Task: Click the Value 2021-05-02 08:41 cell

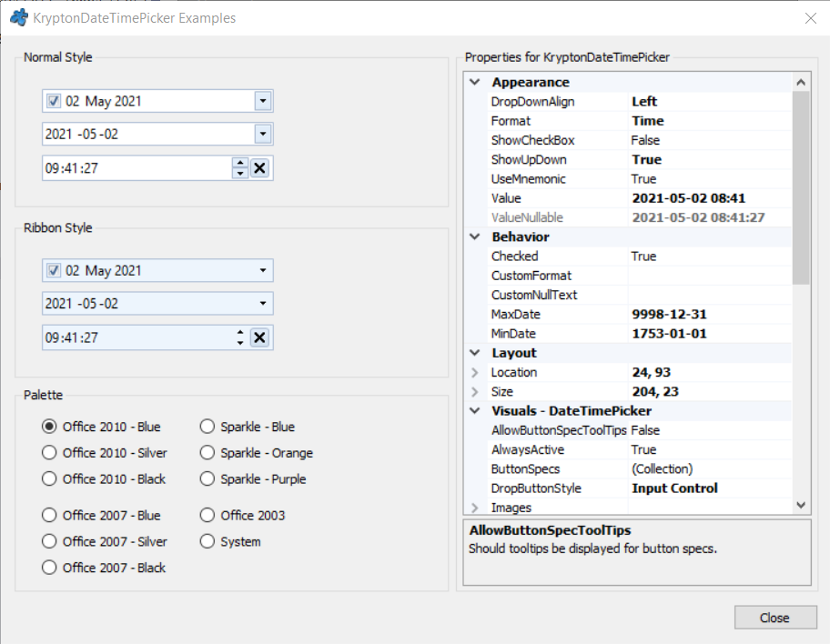Action: [x=710, y=198]
